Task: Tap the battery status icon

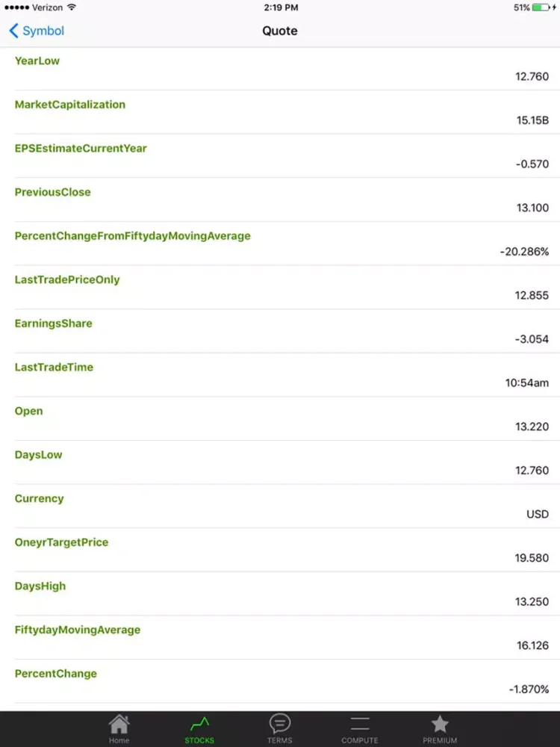Action: coord(541,7)
